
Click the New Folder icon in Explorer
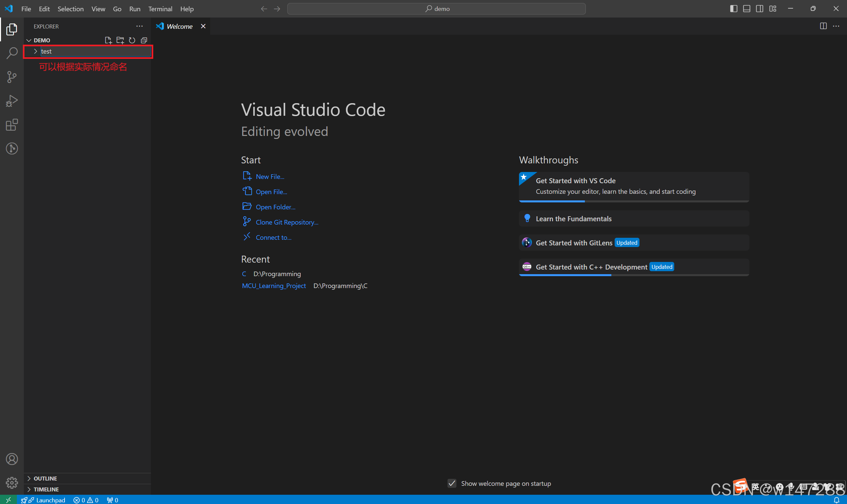120,40
